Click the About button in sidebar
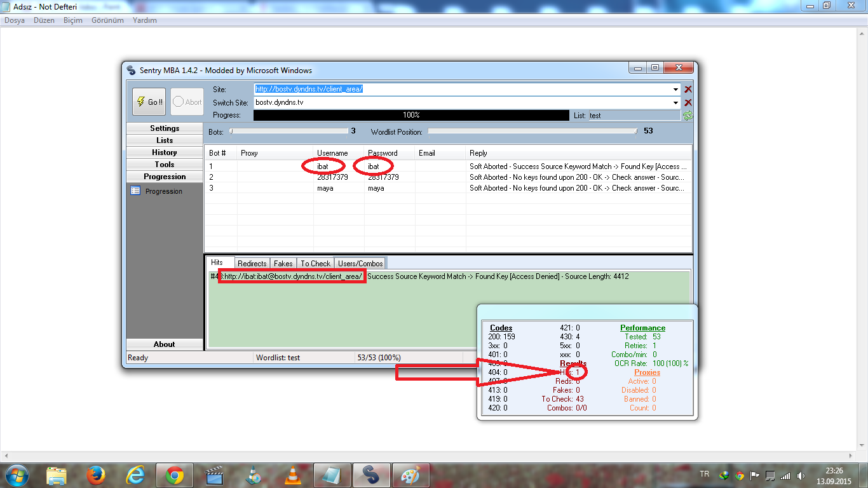 point(165,344)
